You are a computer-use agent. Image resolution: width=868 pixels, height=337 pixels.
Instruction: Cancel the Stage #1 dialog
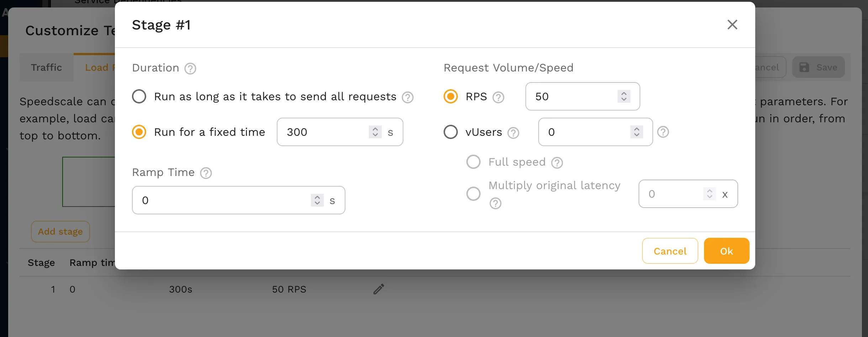click(669, 251)
